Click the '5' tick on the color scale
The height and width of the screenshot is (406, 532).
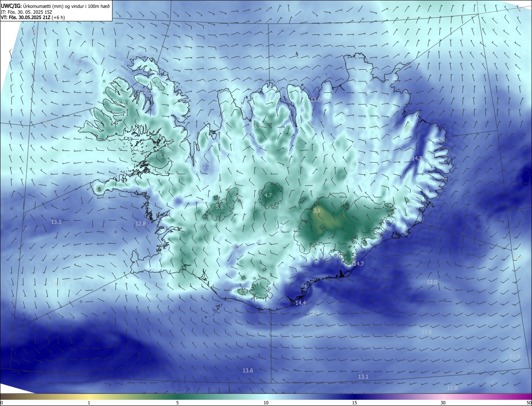[x=177, y=403]
